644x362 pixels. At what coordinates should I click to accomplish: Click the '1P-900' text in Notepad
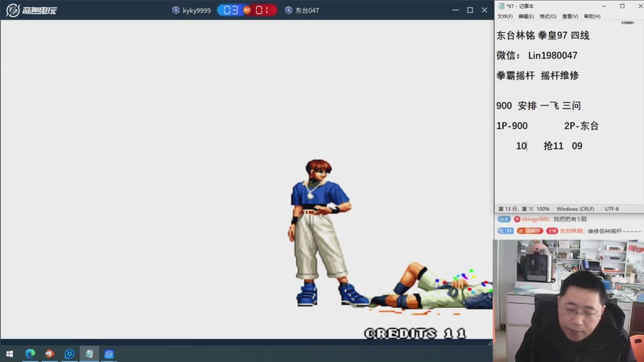512,126
